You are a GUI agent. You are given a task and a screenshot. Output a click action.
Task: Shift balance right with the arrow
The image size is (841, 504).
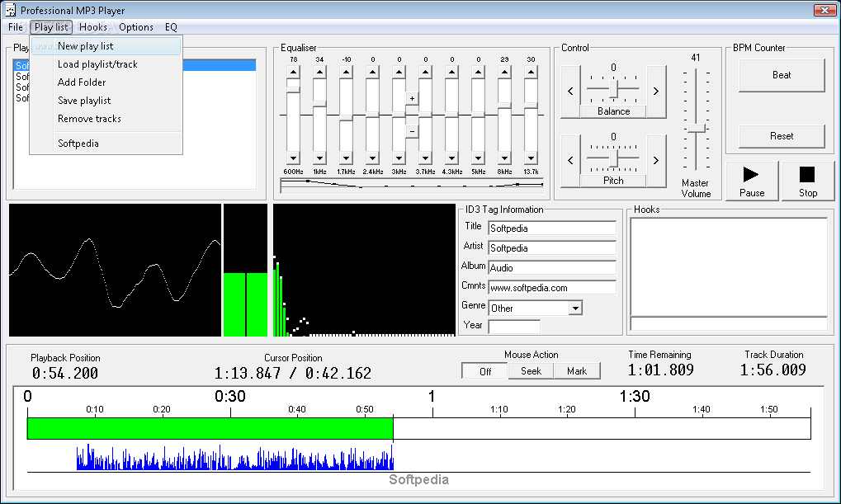656,92
